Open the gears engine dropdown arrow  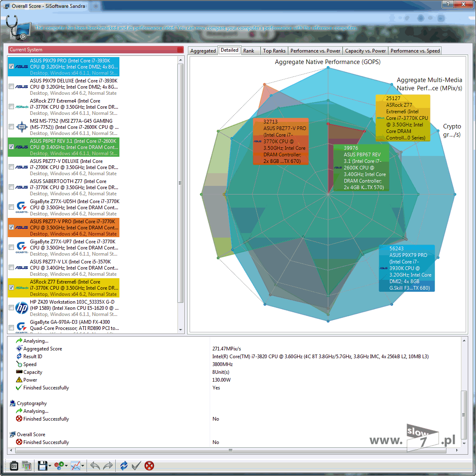tap(66, 466)
